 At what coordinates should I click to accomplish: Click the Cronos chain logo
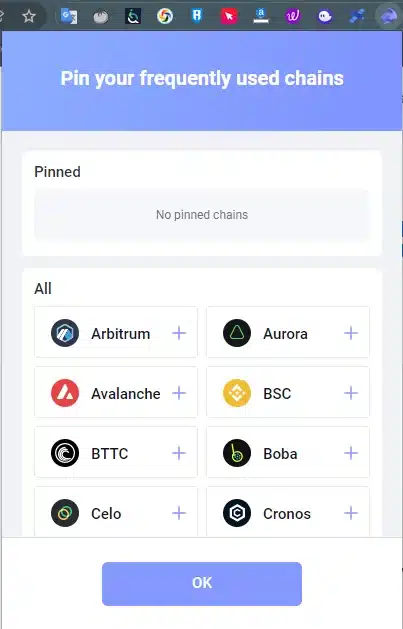click(x=237, y=513)
